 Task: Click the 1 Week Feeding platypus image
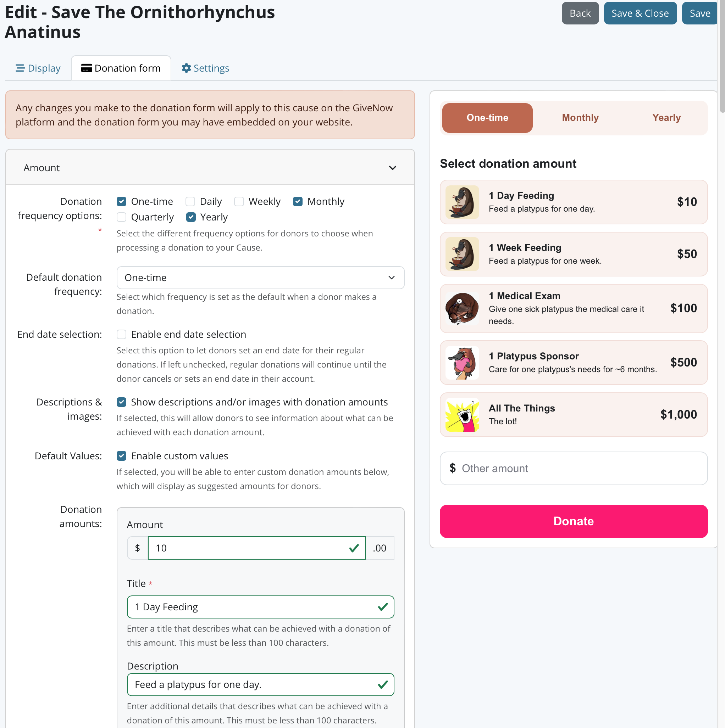[x=462, y=254]
